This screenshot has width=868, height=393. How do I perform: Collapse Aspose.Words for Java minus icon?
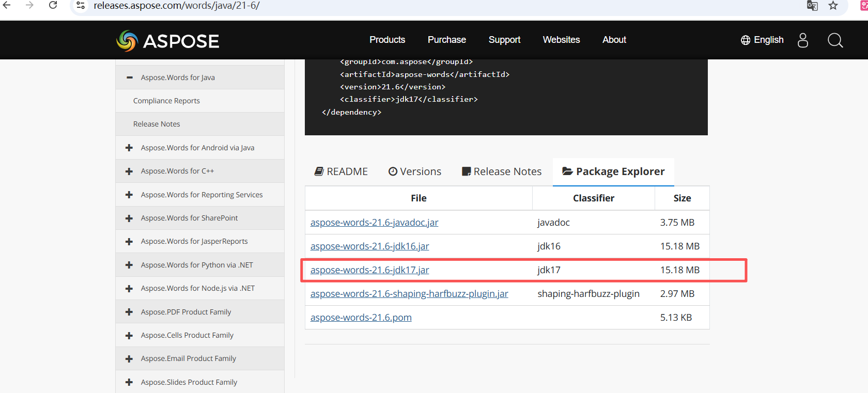(x=129, y=77)
